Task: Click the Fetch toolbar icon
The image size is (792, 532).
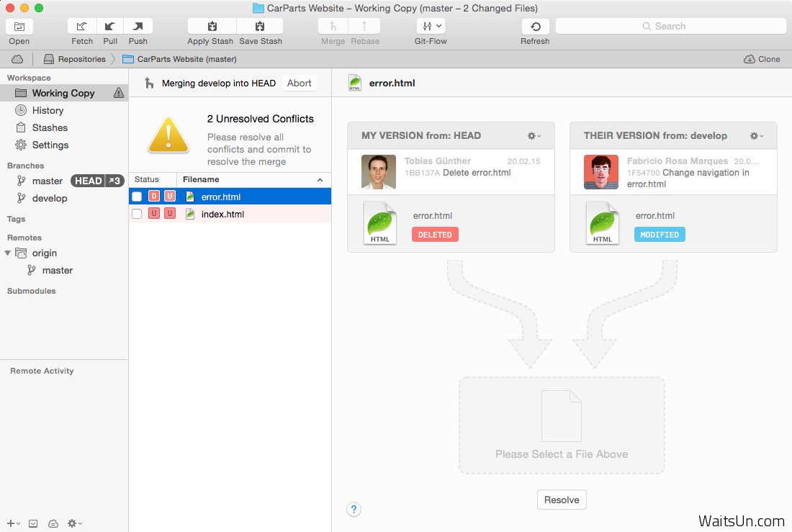Action: 82,27
